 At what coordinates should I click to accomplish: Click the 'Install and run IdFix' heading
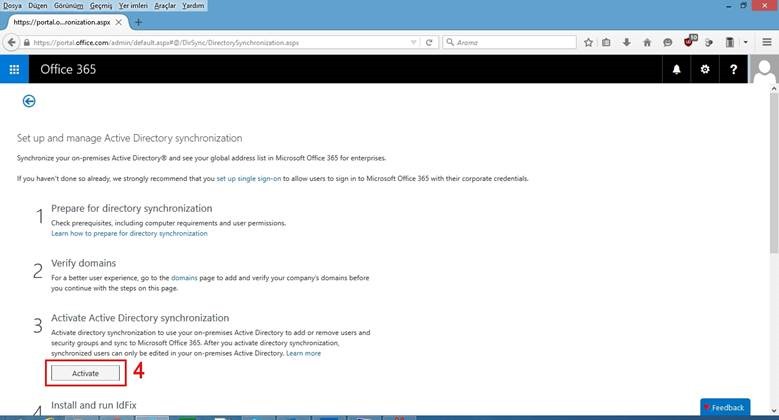pyautogui.click(x=93, y=405)
